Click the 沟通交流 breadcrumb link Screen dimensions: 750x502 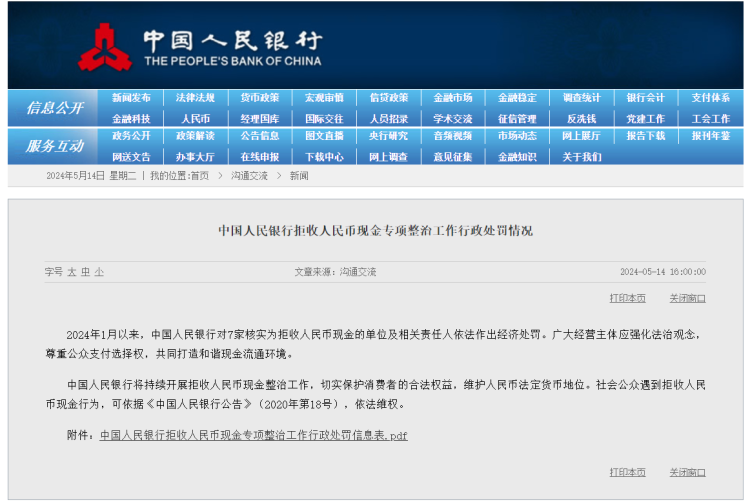coord(249,176)
